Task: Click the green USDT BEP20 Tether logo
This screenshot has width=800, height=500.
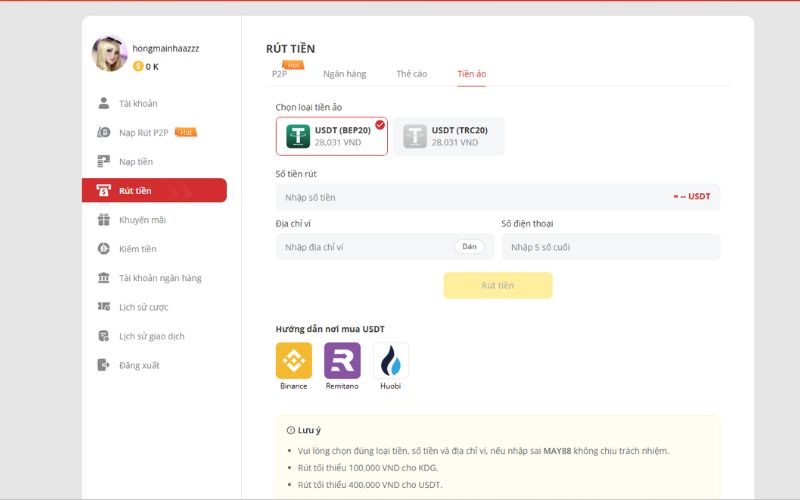Action: click(x=298, y=136)
